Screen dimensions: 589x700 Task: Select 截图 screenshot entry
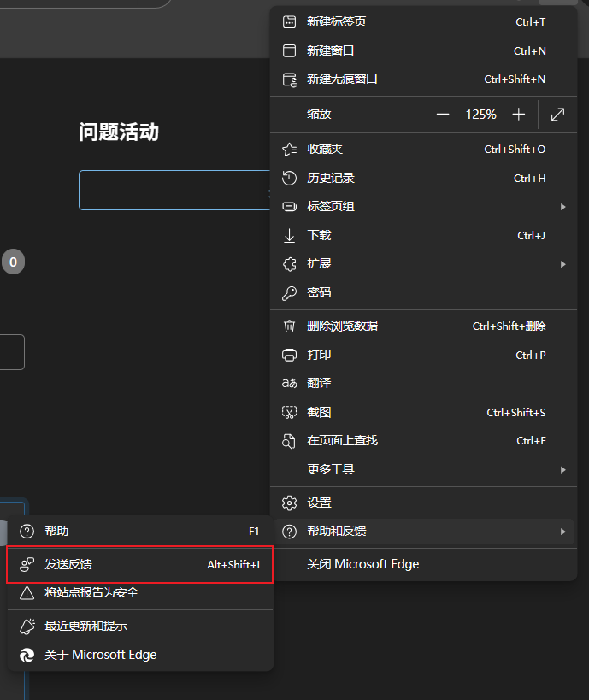coord(423,412)
